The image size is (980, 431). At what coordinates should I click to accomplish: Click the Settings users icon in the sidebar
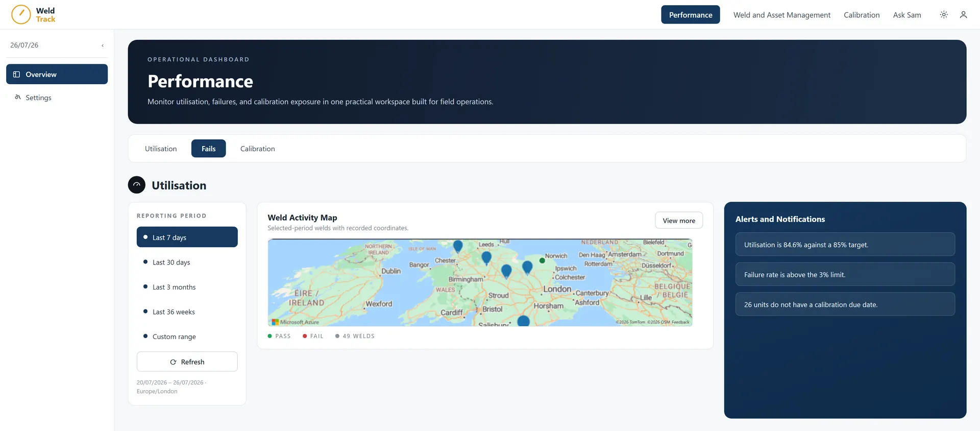point(18,97)
